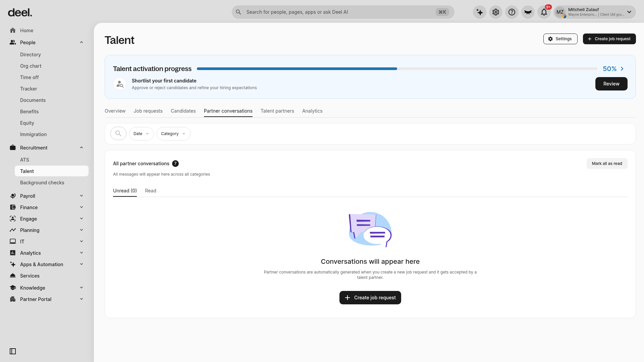The width and height of the screenshot is (644, 362).
Task: Expand the Finance section chevron
Action: [x=82, y=207]
